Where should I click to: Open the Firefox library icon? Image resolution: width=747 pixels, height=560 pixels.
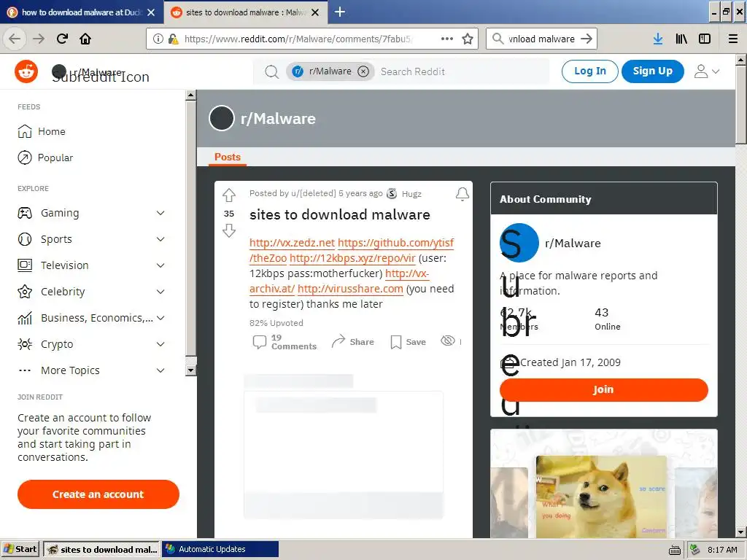[x=681, y=39]
